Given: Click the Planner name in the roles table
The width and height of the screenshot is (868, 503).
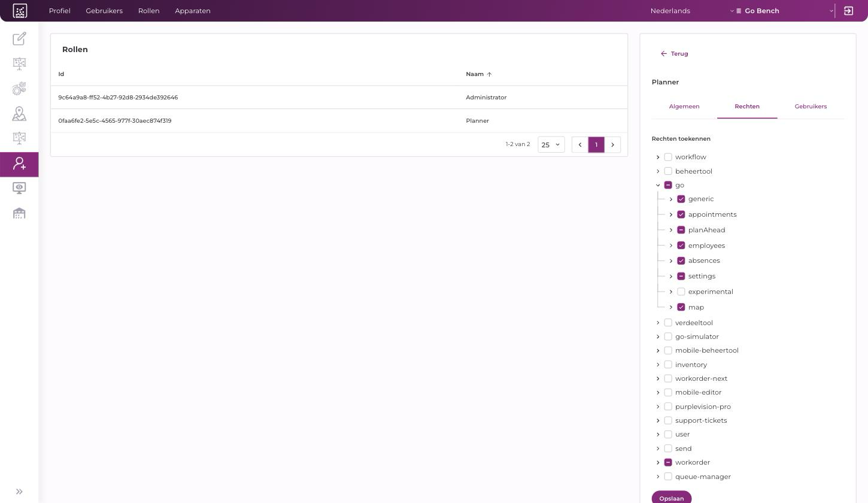Looking at the screenshot, I should click(x=477, y=121).
